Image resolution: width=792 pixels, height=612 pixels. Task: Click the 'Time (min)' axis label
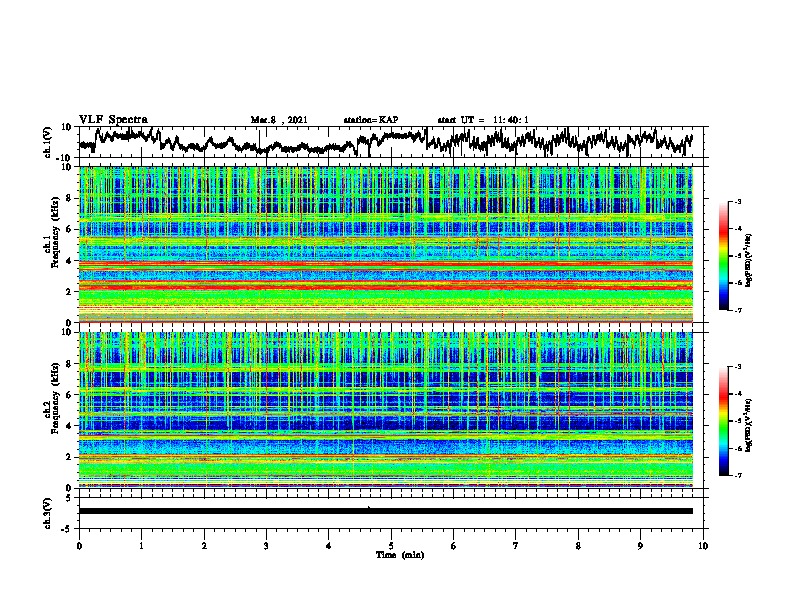coord(400,555)
